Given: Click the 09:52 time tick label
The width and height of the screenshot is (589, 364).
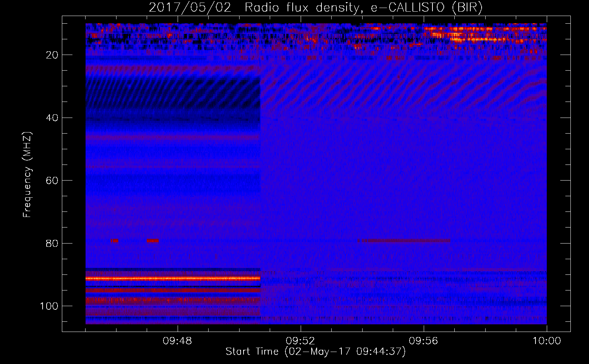Looking at the screenshot, I should pyautogui.click(x=300, y=341).
